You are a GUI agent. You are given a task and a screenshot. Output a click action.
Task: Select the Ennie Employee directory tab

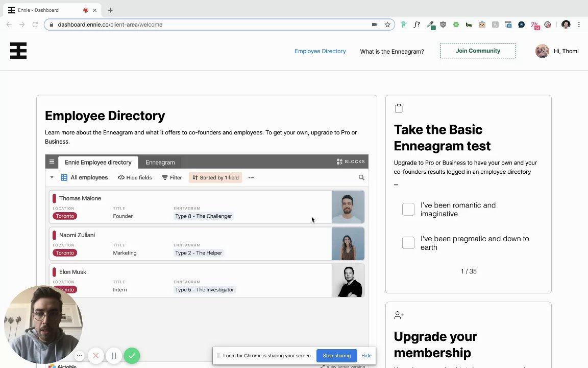(98, 162)
